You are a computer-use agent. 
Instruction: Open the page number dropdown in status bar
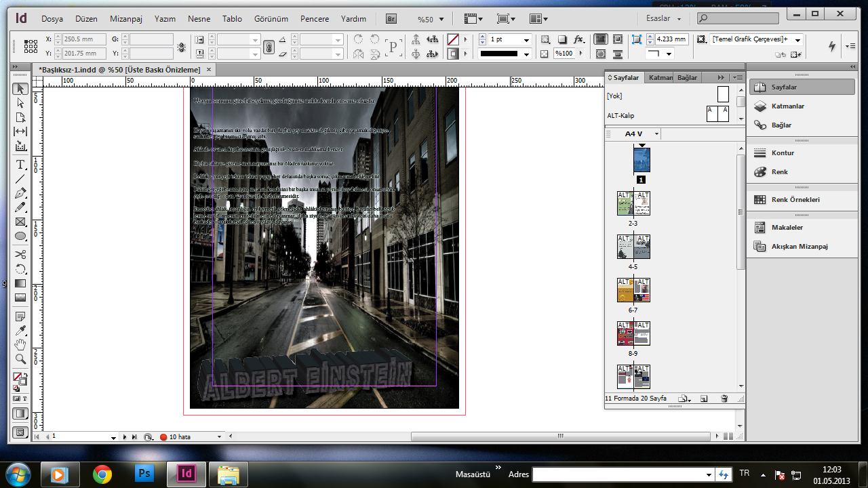[x=114, y=437]
